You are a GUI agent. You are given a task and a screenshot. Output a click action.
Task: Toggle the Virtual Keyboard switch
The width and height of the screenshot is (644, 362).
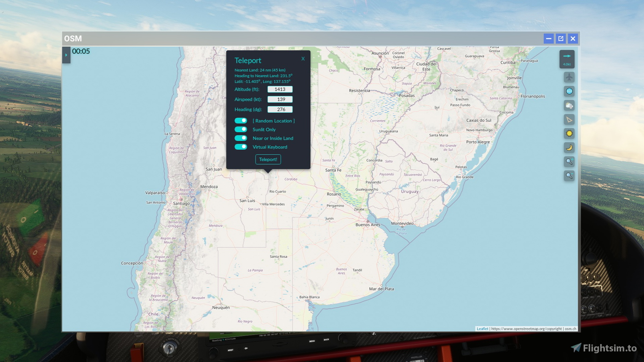[x=241, y=146]
